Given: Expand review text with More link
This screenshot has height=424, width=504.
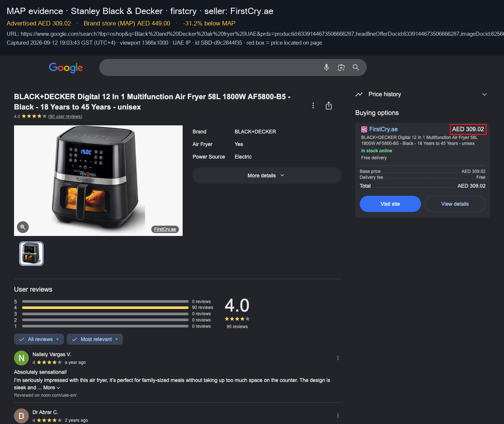Looking at the screenshot, I should [52, 387].
